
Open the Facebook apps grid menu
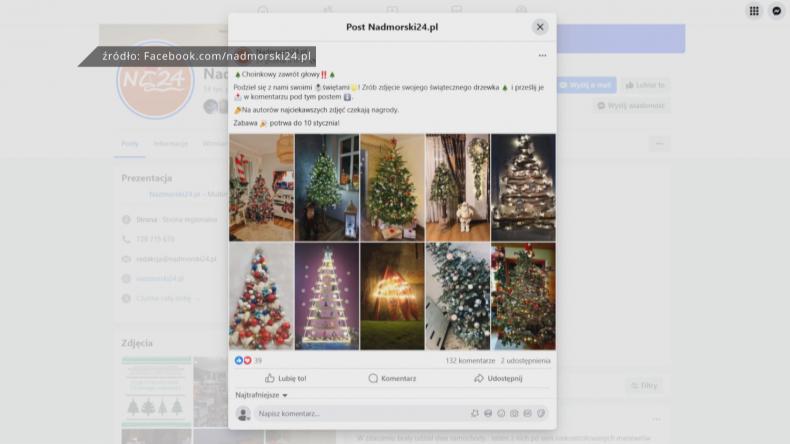[754, 11]
